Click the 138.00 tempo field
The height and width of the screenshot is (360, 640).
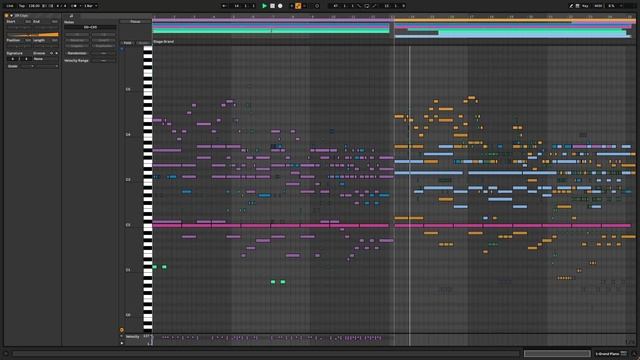pyautogui.click(x=34, y=6)
